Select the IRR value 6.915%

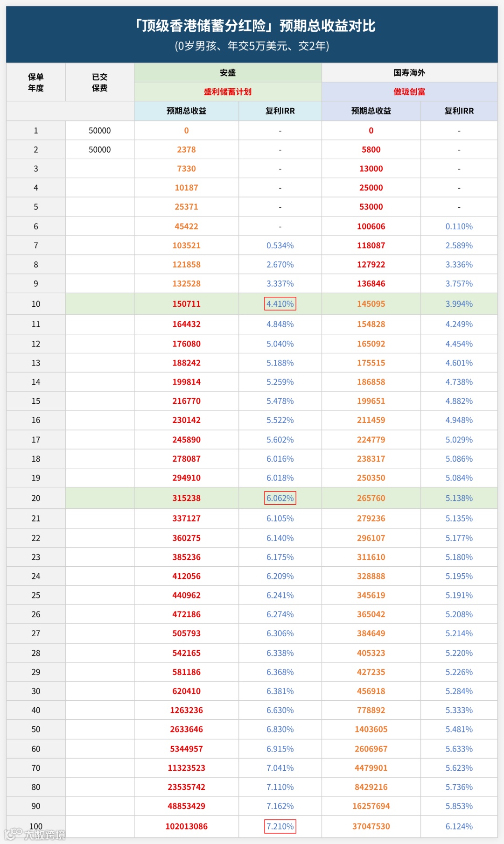[280, 750]
